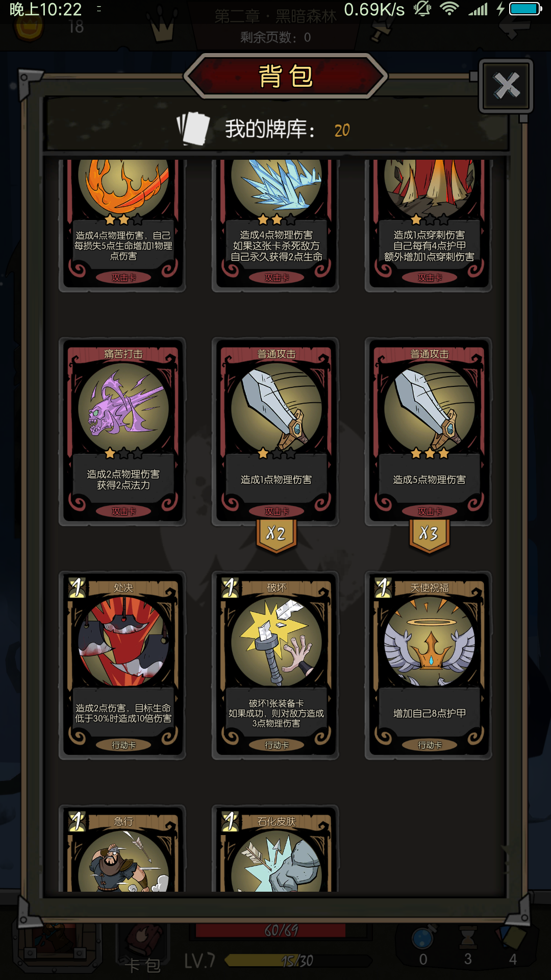Tap the X3 count badge

(429, 535)
